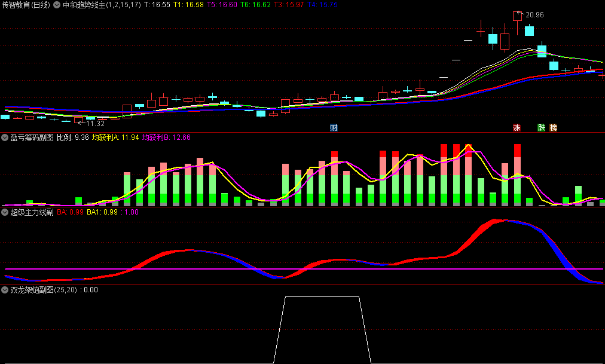The image size is (605, 364).
Task: Select the 20.96 high price label
Action: 535,15
